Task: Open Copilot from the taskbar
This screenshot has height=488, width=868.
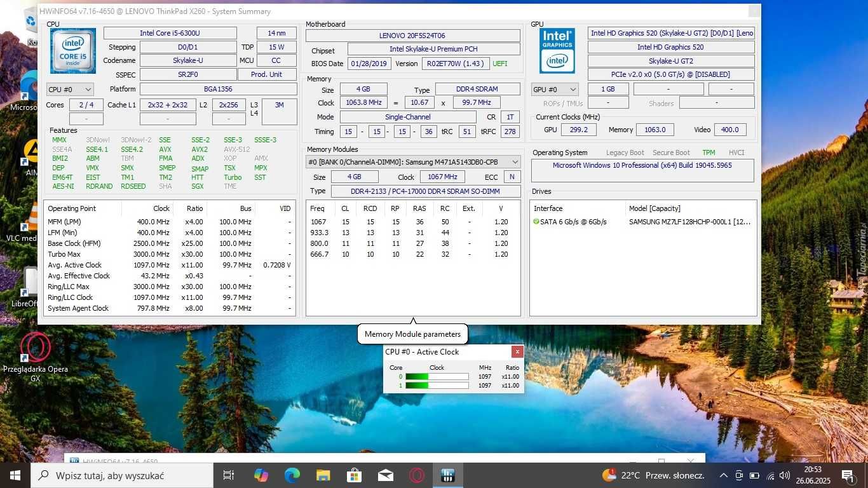Action: click(261, 475)
